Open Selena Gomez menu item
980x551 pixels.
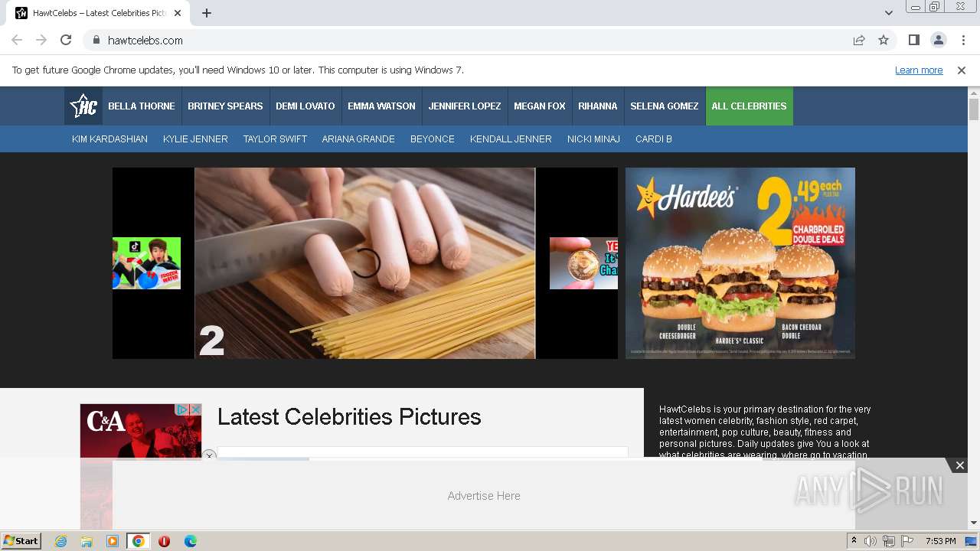(x=665, y=106)
